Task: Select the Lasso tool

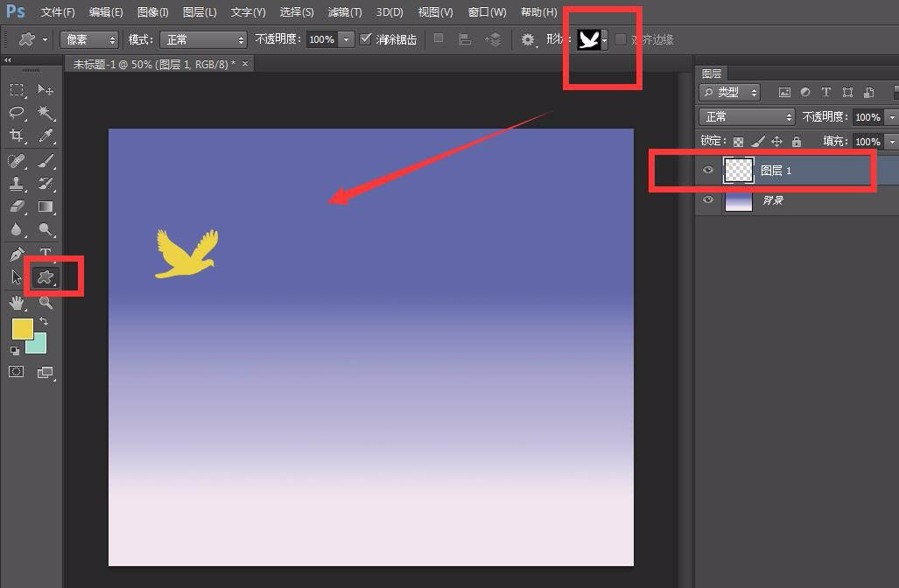Action: [17, 112]
